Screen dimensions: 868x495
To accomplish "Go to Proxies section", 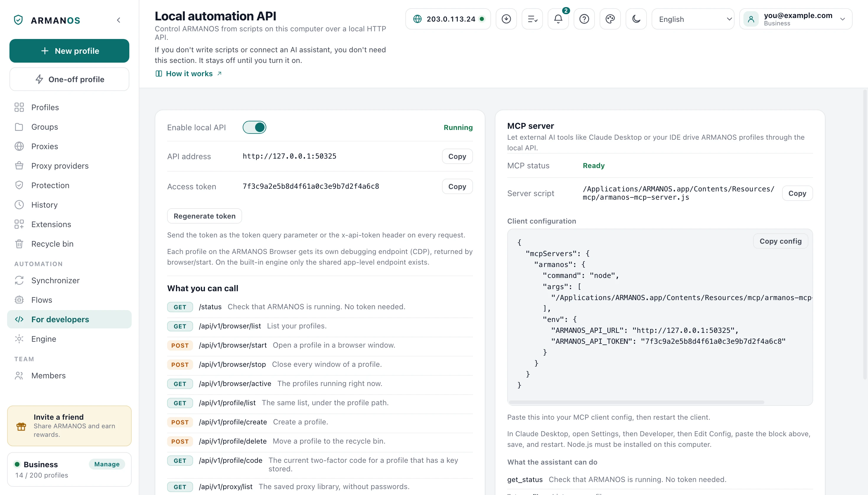I will click(69, 146).
